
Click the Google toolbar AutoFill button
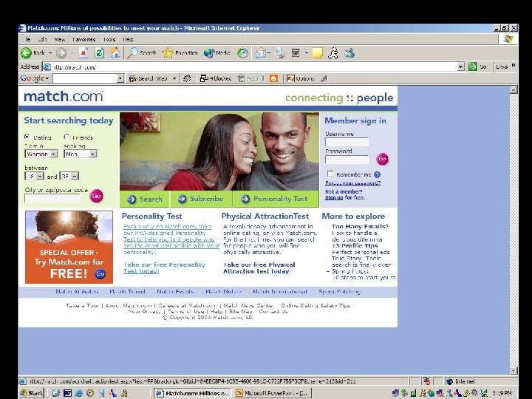point(250,78)
